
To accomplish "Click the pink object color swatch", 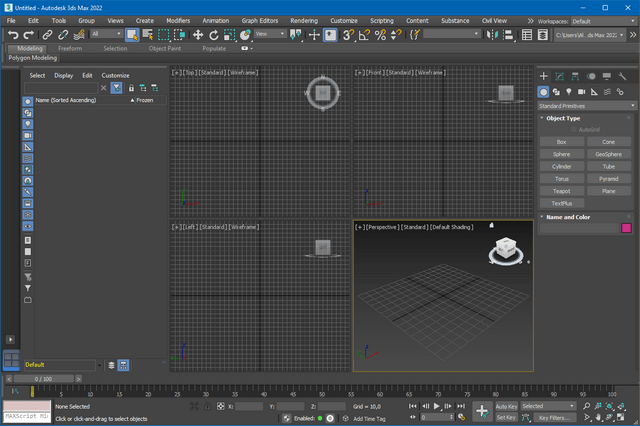I will coord(627,228).
